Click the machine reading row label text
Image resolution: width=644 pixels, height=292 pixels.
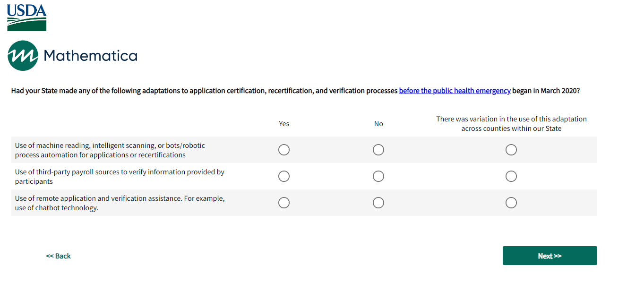pyautogui.click(x=110, y=150)
